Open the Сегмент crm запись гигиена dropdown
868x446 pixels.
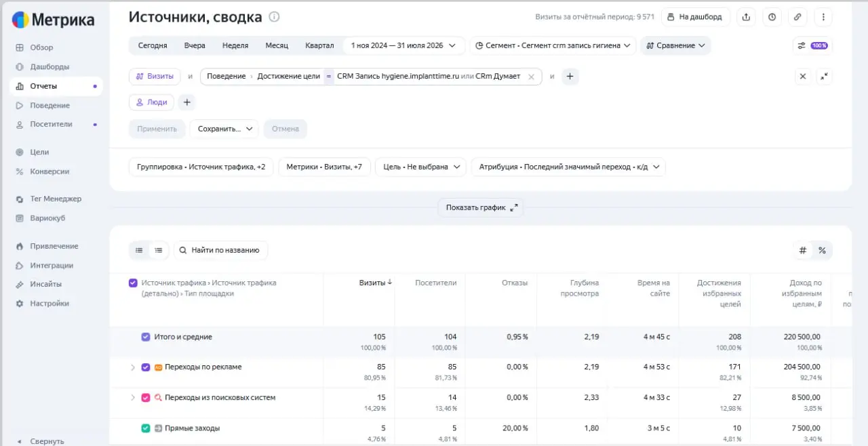click(x=553, y=45)
